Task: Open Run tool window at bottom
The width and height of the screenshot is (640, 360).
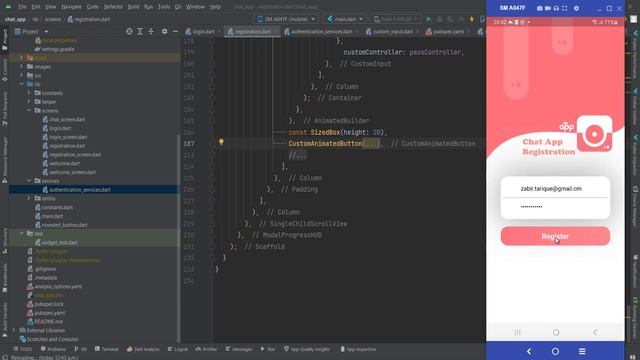Action: pos(268,349)
